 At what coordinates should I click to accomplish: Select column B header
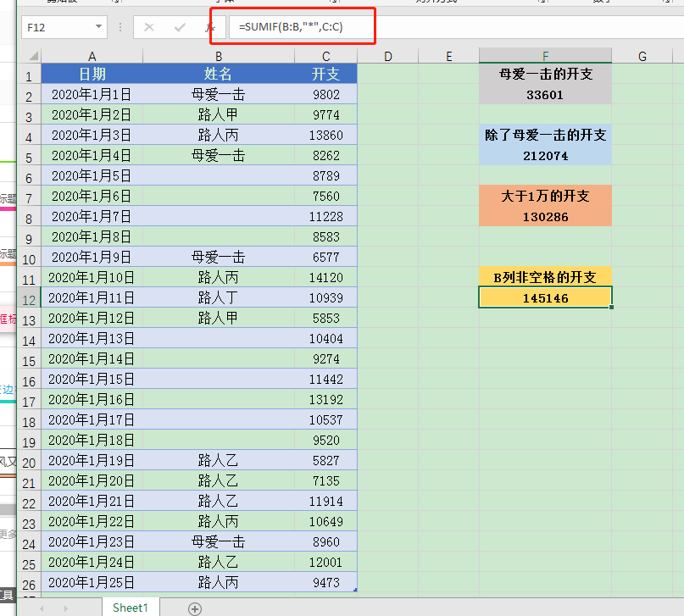(x=219, y=56)
